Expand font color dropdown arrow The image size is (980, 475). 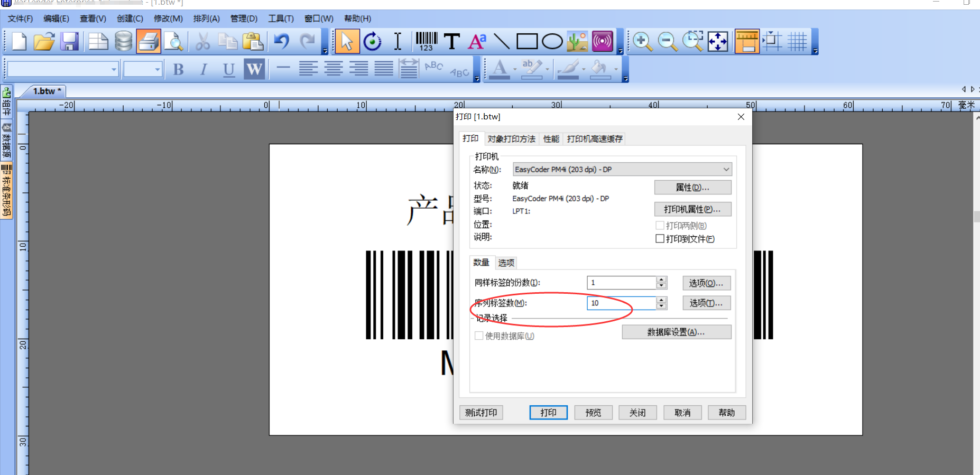tap(515, 69)
